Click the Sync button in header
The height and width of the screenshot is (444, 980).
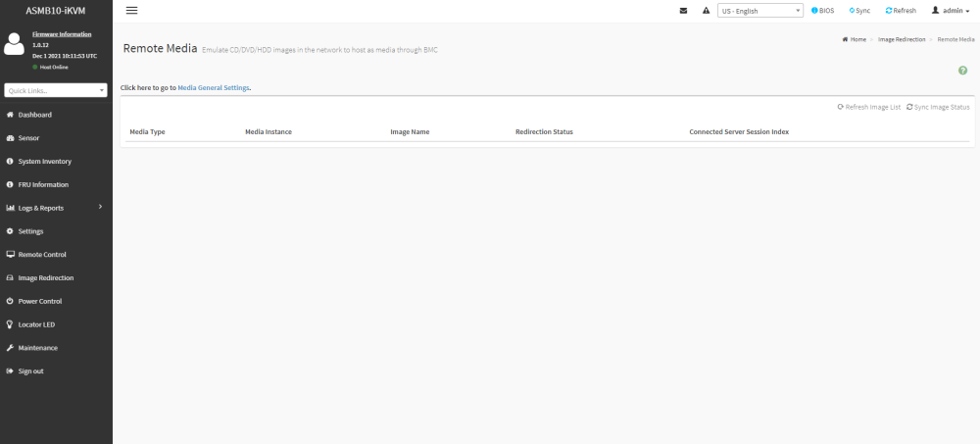click(x=859, y=11)
